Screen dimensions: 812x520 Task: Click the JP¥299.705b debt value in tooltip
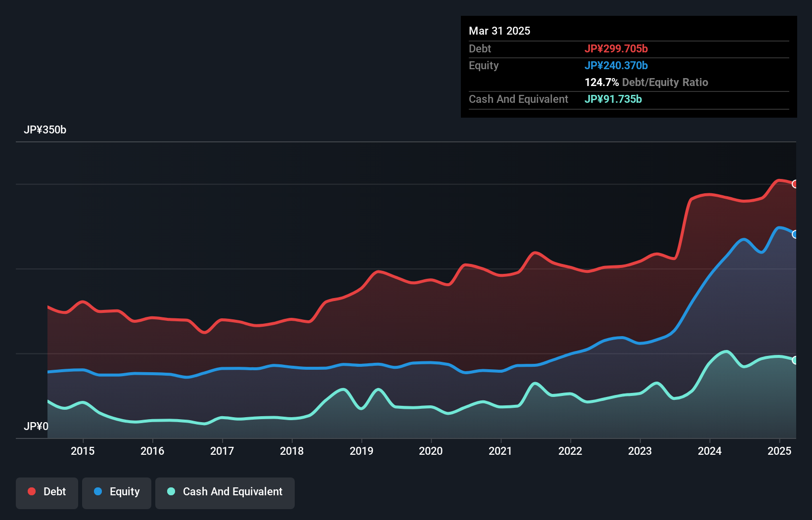pyautogui.click(x=616, y=48)
